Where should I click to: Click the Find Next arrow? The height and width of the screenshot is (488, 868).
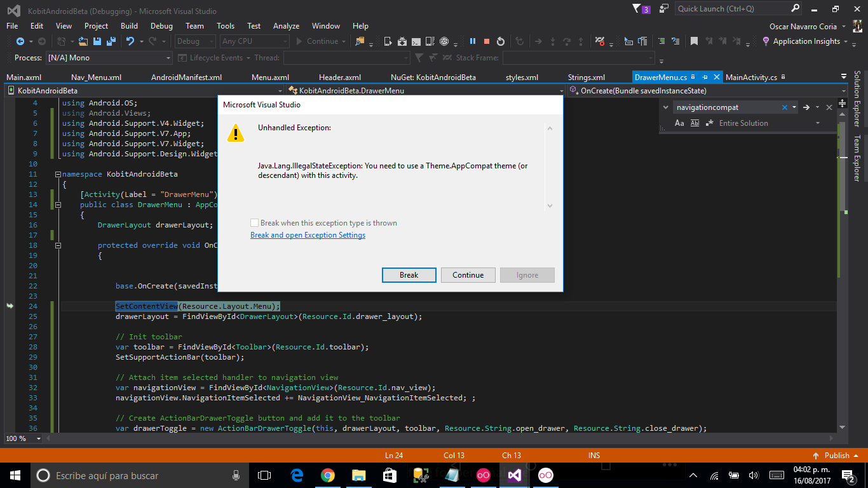tap(806, 107)
